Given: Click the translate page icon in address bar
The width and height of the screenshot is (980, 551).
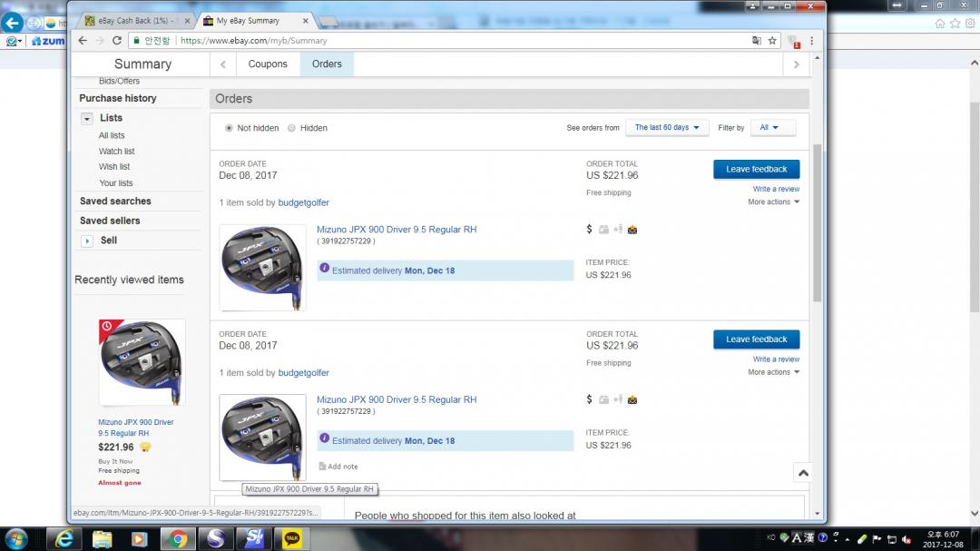Looking at the screenshot, I should click(757, 41).
